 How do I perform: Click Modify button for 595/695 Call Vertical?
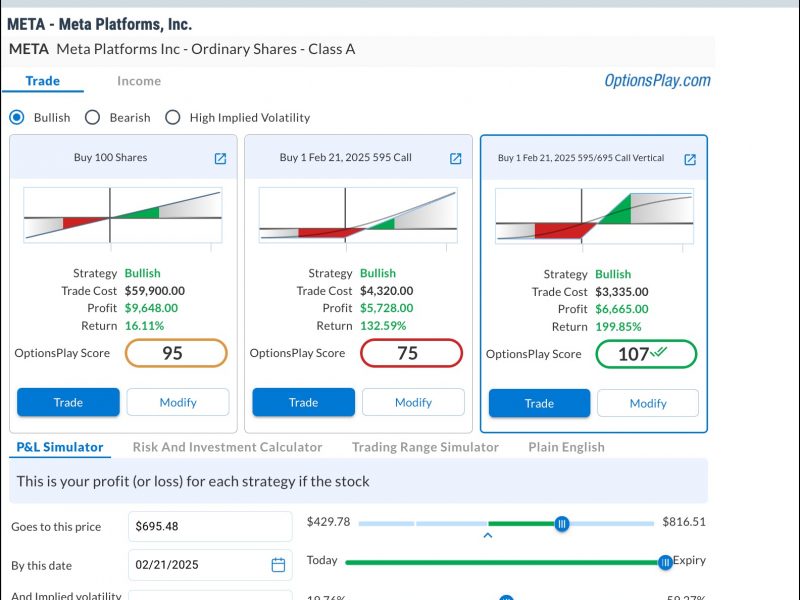648,403
